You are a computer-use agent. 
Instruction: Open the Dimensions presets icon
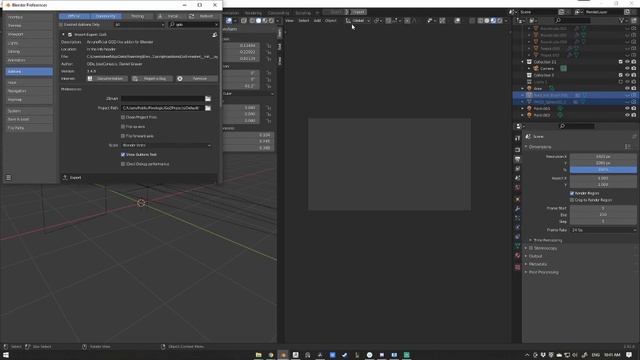[627, 147]
